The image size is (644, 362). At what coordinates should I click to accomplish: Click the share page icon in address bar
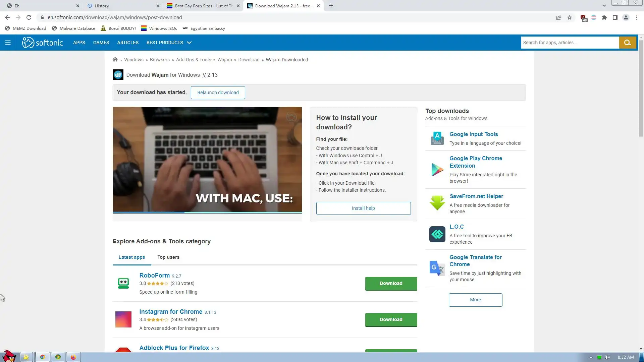point(558,17)
